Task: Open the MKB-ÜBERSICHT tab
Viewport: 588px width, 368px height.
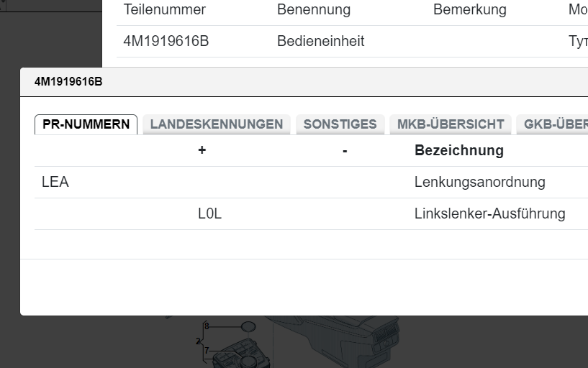Action: pyautogui.click(x=451, y=124)
